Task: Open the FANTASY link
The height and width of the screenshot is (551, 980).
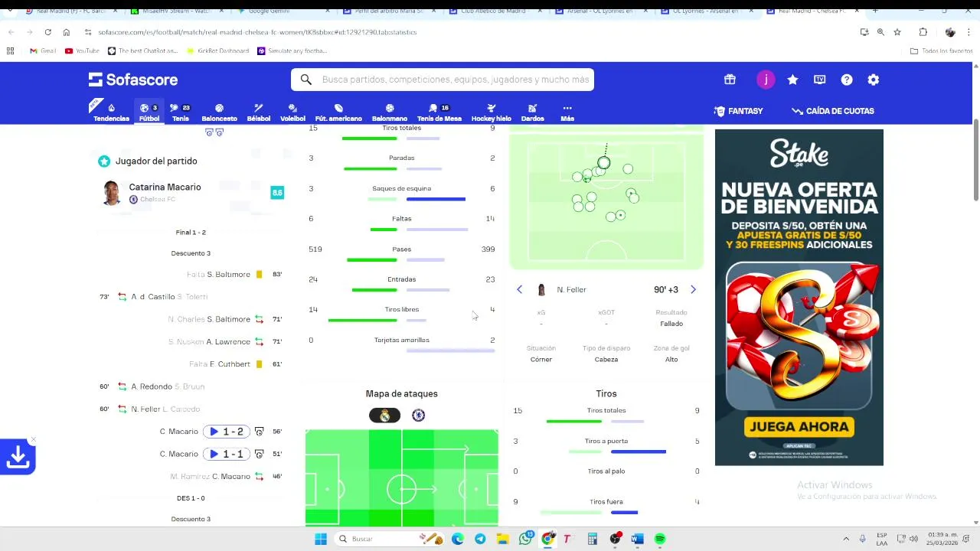Action: (738, 111)
